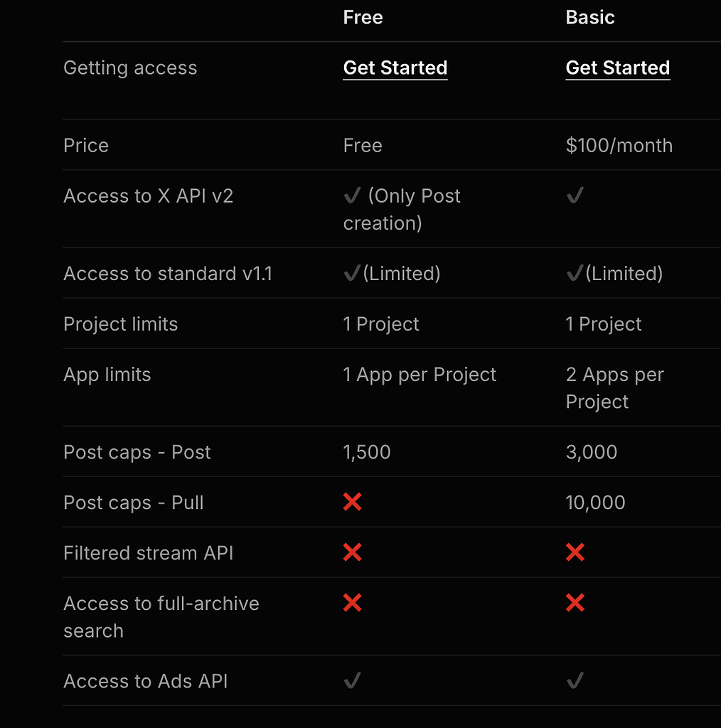Click the Basic plan Pull cap value 10,000
The width and height of the screenshot is (721, 728).
pyautogui.click(x=596, y=502)
